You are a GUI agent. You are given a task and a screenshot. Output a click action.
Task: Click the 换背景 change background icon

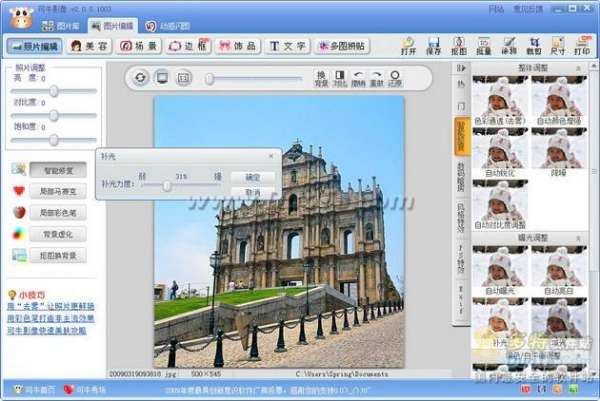tap(321, 79)
